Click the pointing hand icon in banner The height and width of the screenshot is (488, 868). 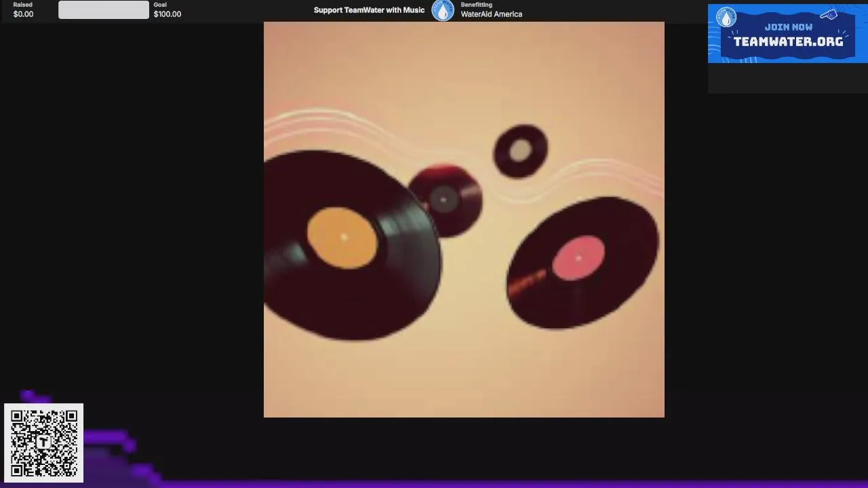[x=829, y=15]
